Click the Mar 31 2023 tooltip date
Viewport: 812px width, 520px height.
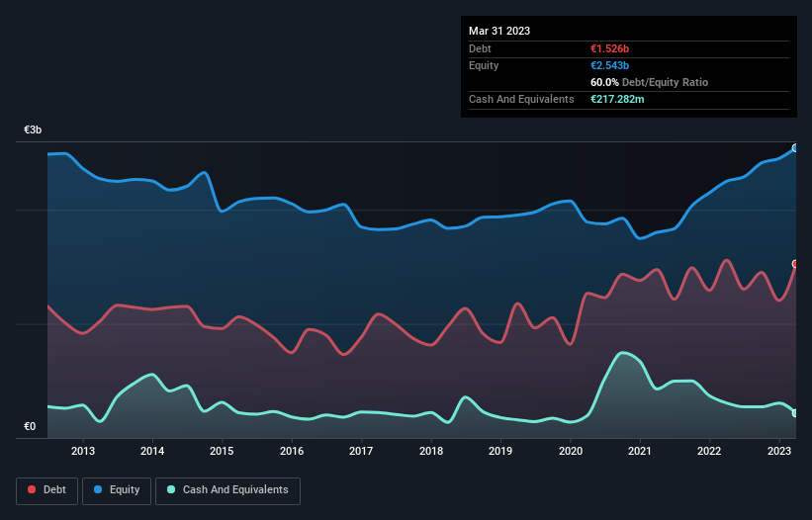[499, 31]
